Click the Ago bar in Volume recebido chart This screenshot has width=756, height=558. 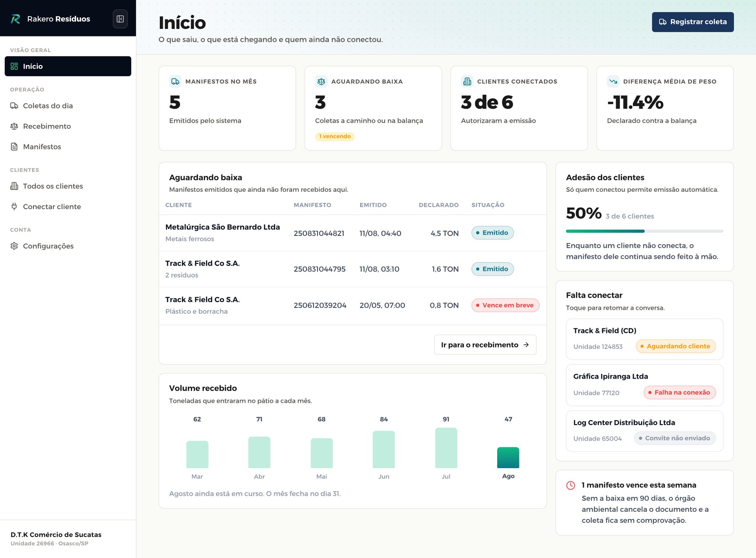pyautogui.click(x=508, y=457)
